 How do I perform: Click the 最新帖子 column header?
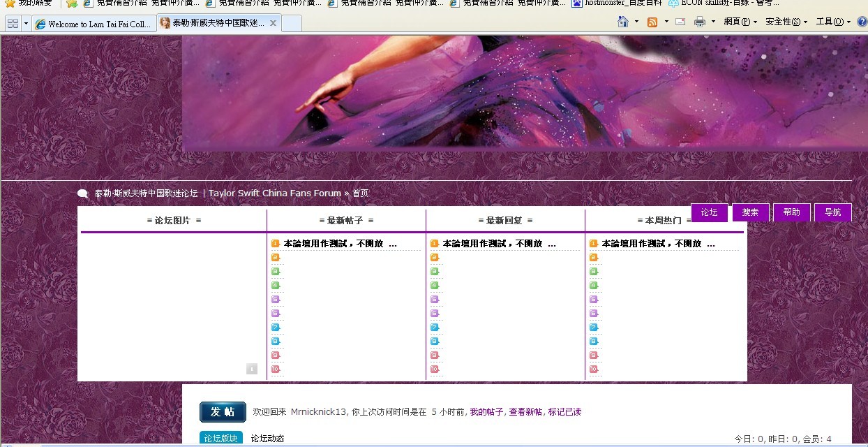pos(346,221)
